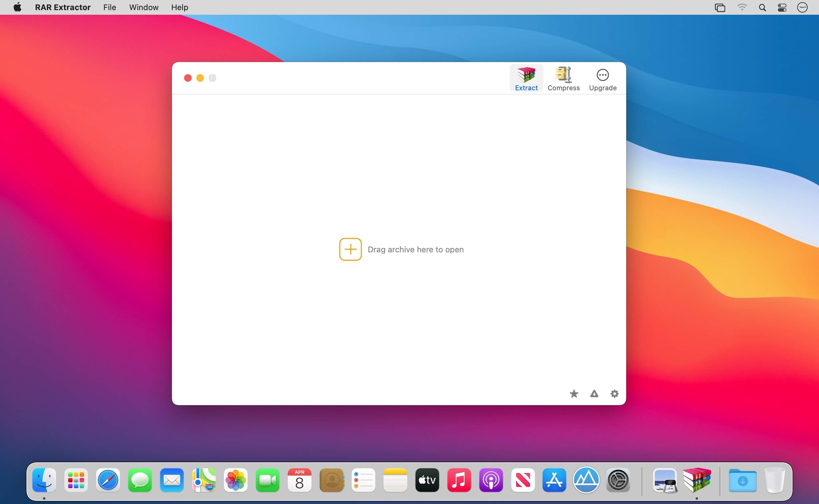Click RAR Extractor icon in Dock
Screen dimensions: 819x504
tap(696, 480)
